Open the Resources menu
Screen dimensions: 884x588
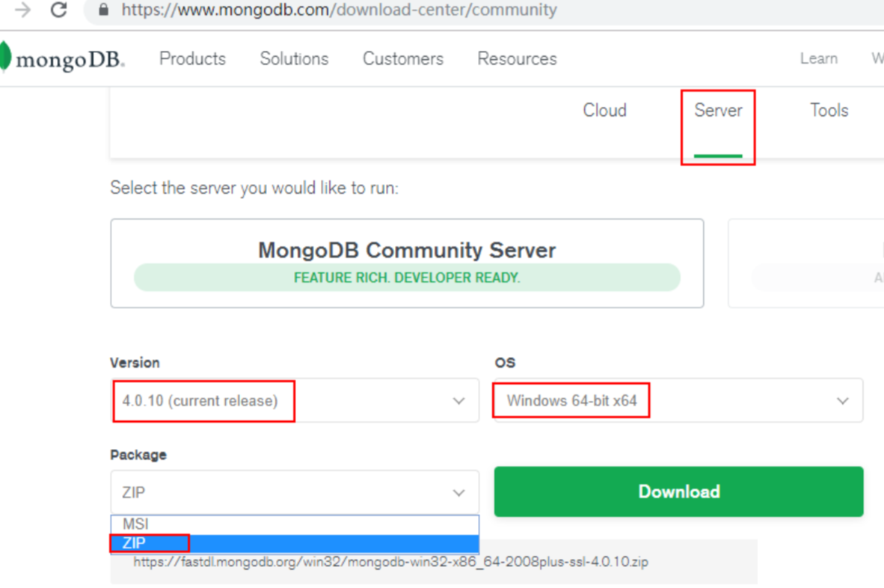(517, 59)
